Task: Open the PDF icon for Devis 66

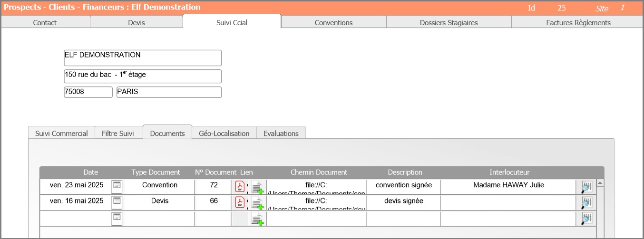Action: point(240,203)
